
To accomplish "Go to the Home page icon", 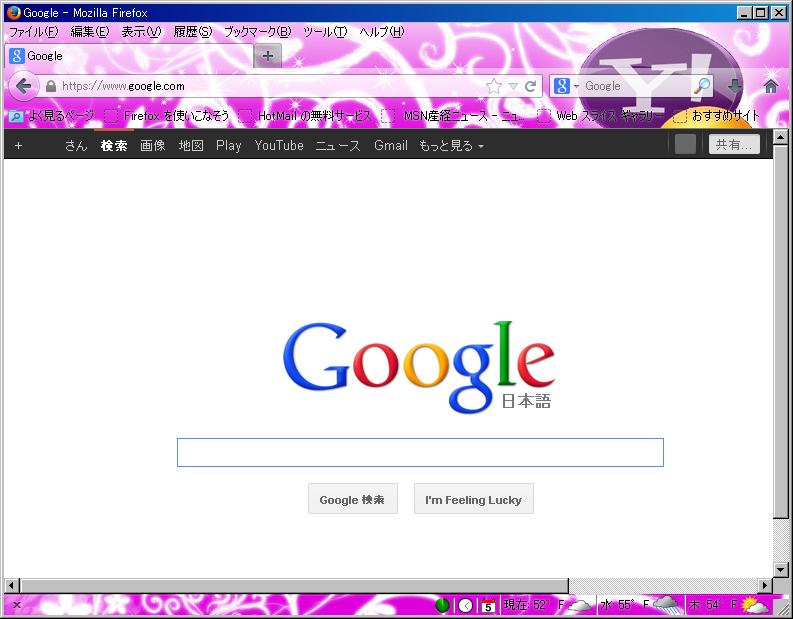I will (770, 86).
